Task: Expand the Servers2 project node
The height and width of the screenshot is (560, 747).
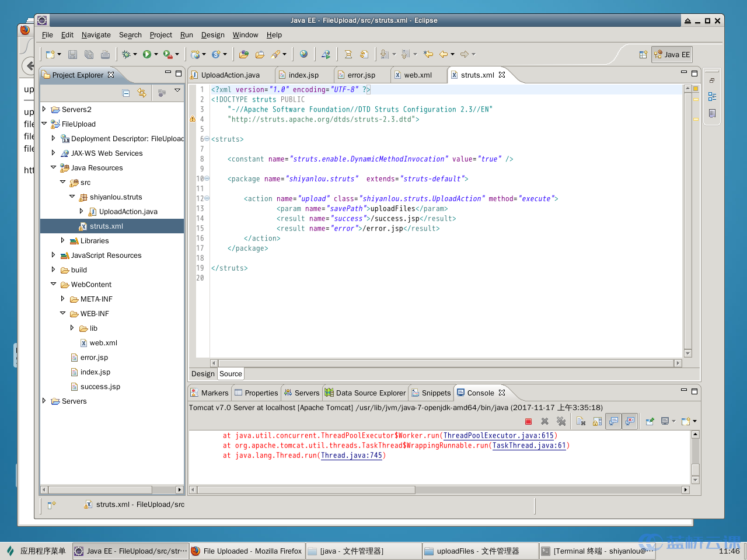Action: click(x=44, y=109)
